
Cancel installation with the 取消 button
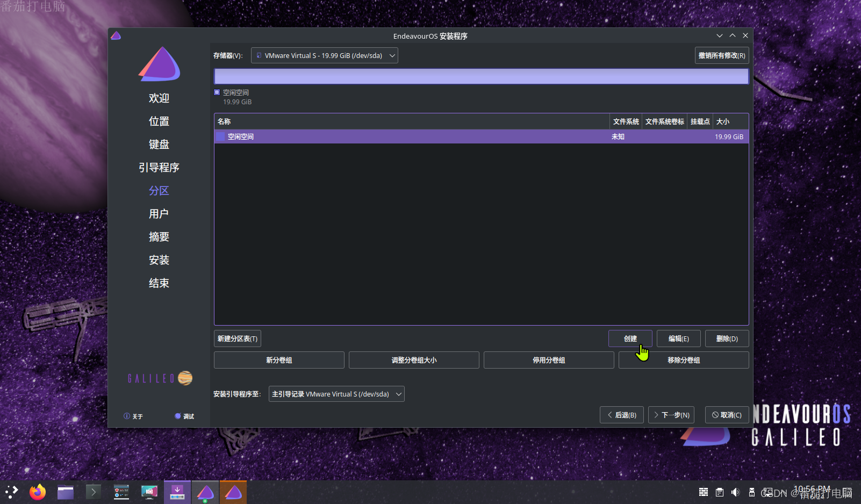tap(727, 415)
